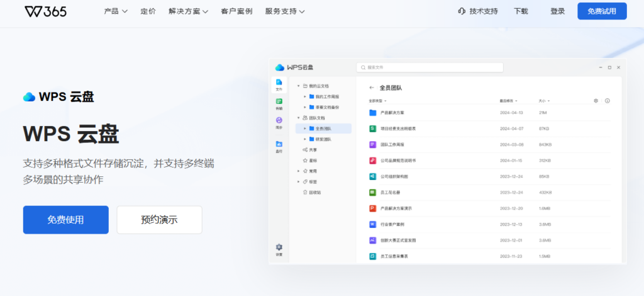Click the back arrow beside 全员团队 title
The image size is (644, 296).
click(x=372, y=88)
